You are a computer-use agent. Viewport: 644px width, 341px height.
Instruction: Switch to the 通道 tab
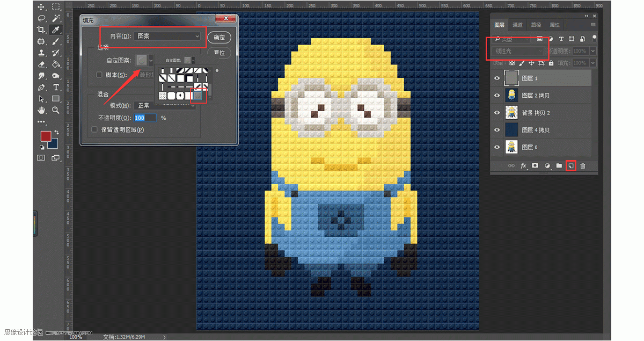pos(517,25)
